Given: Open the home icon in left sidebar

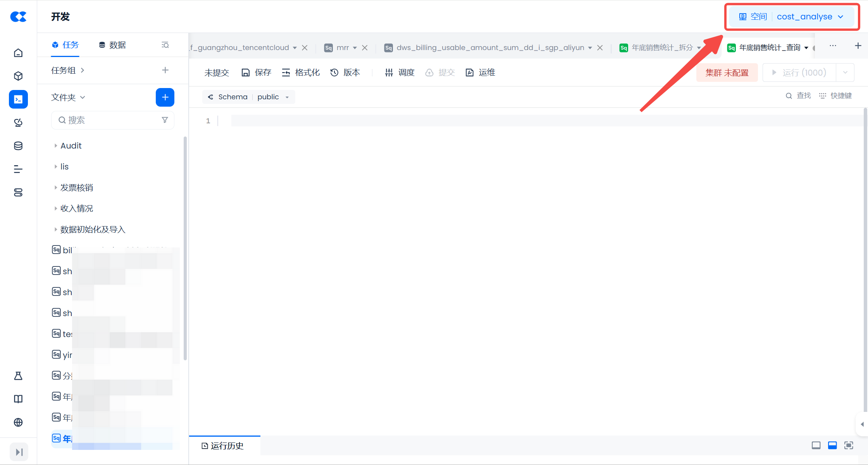Looking at the screenshot, I should [x=18, y=53].
